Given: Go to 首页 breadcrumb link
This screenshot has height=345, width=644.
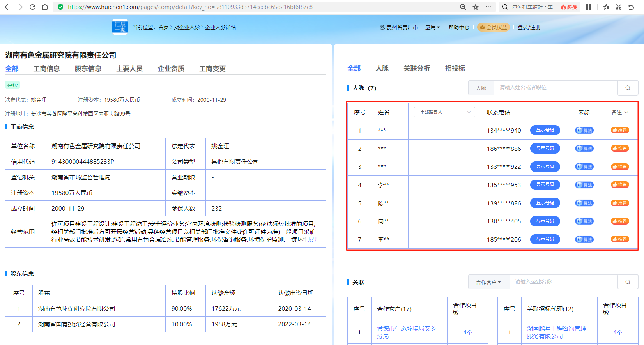Looking at the screenshot, I should pos(163,27).
